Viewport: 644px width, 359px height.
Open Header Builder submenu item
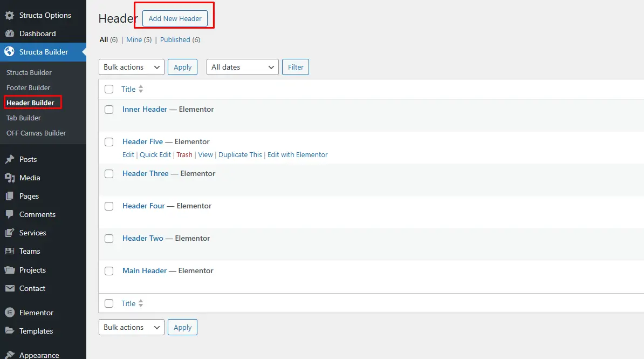30,103
